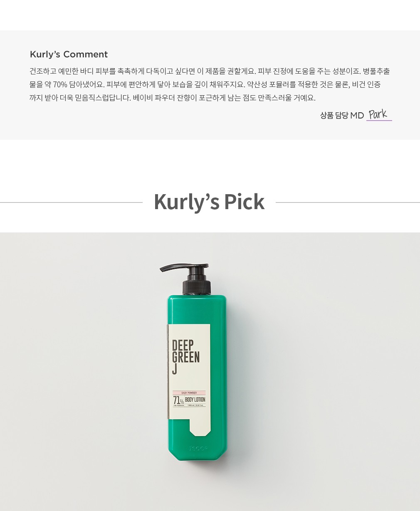The image size is (420, 511).
Task: Click the first line of the comment paragraph
Action: pos(210,71)
